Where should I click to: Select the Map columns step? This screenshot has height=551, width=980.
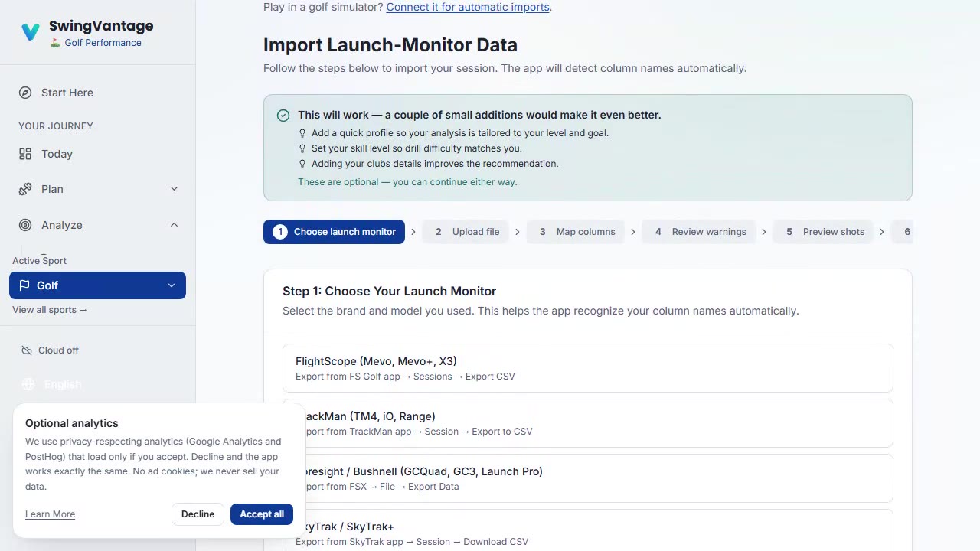pos(576,232)
